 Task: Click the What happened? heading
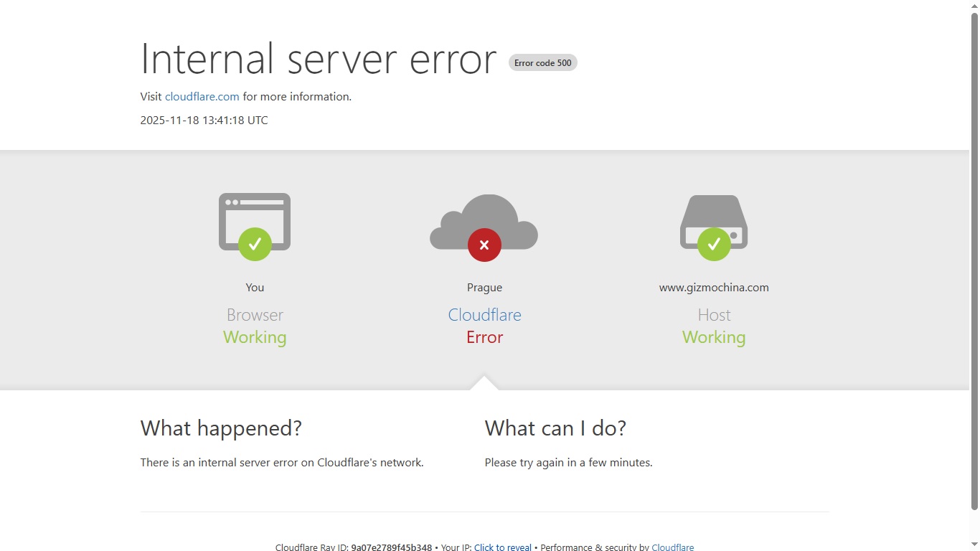click(221, 428)
